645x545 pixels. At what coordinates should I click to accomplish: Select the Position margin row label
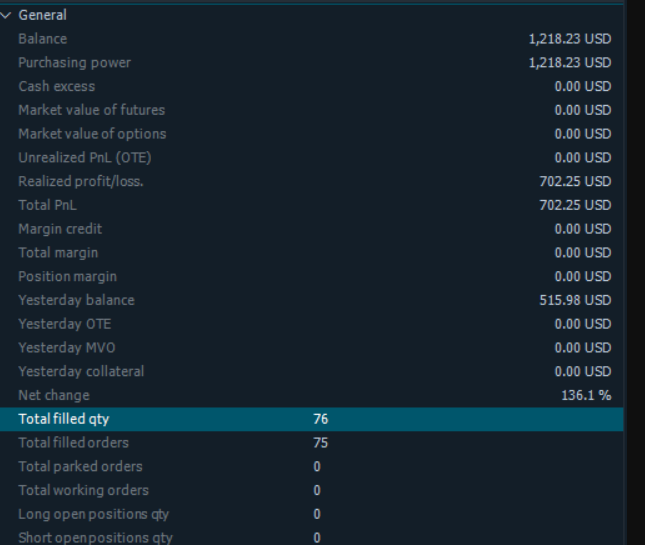[x=67, y=276]
